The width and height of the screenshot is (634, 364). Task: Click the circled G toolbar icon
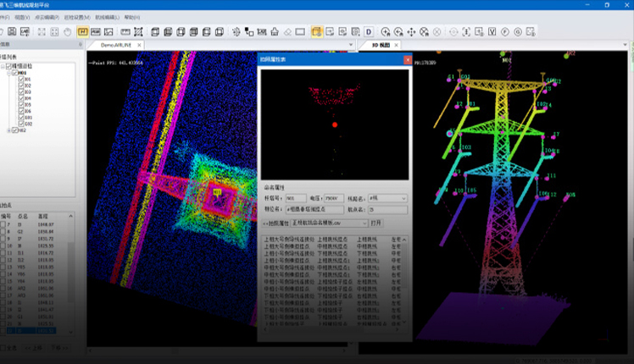tap(518, 32)
